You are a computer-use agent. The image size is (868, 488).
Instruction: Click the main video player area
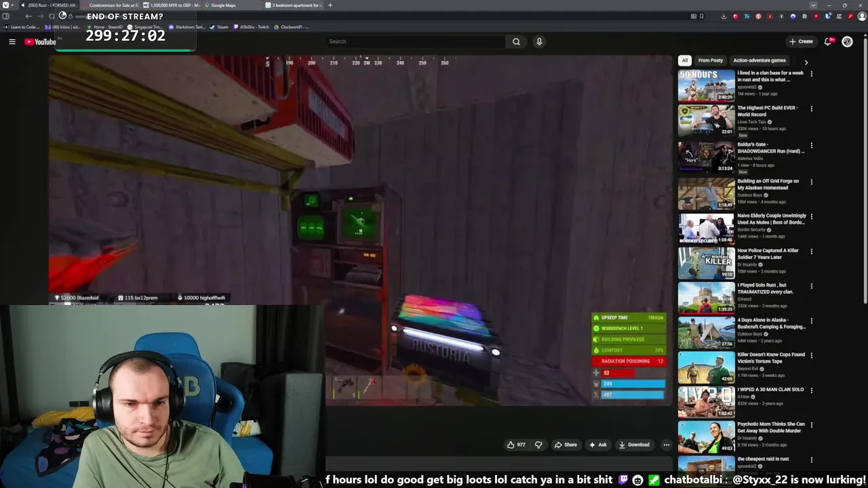(359, 230)
